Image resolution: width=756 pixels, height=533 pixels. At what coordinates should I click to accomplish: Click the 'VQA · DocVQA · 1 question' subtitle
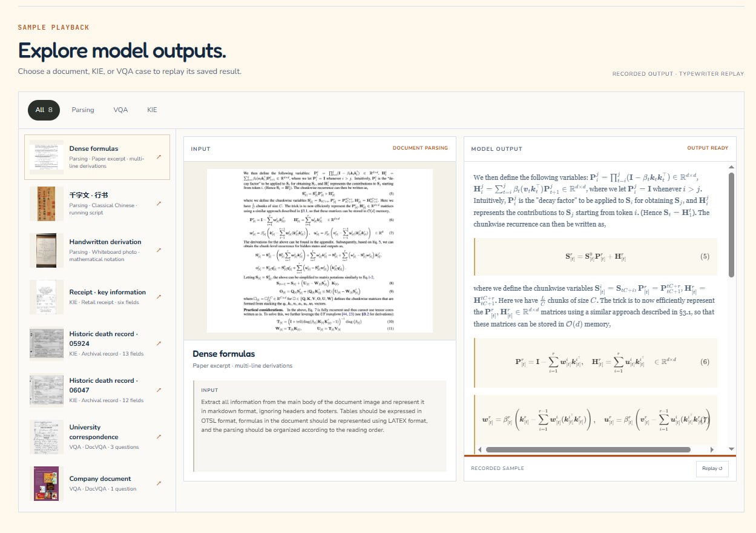click(x=103, y=489)
